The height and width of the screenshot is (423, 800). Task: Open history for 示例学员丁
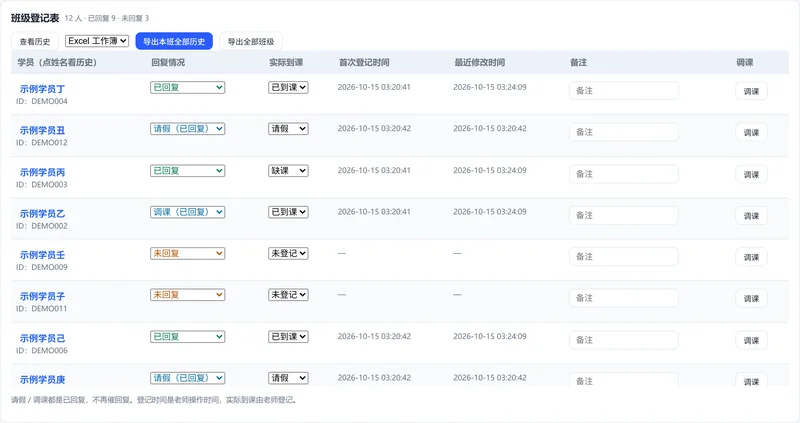[42, 89]
